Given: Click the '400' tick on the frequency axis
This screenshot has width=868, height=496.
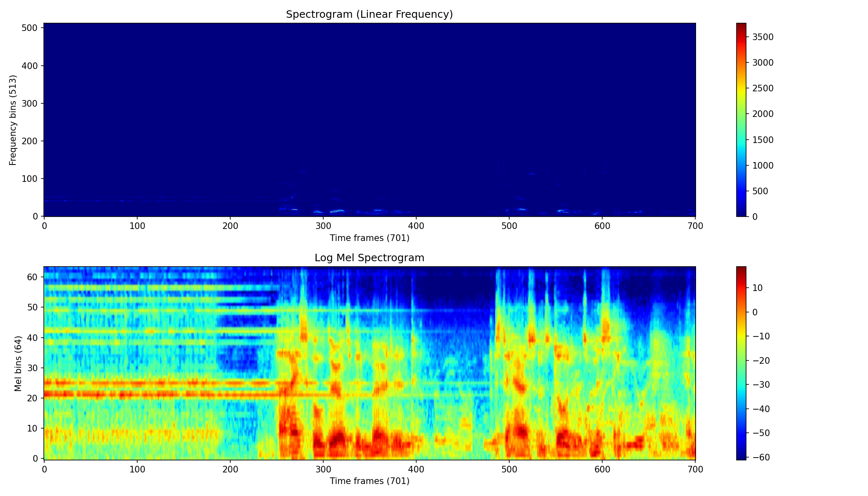Looking at the screenshot, I should point(31,66).
